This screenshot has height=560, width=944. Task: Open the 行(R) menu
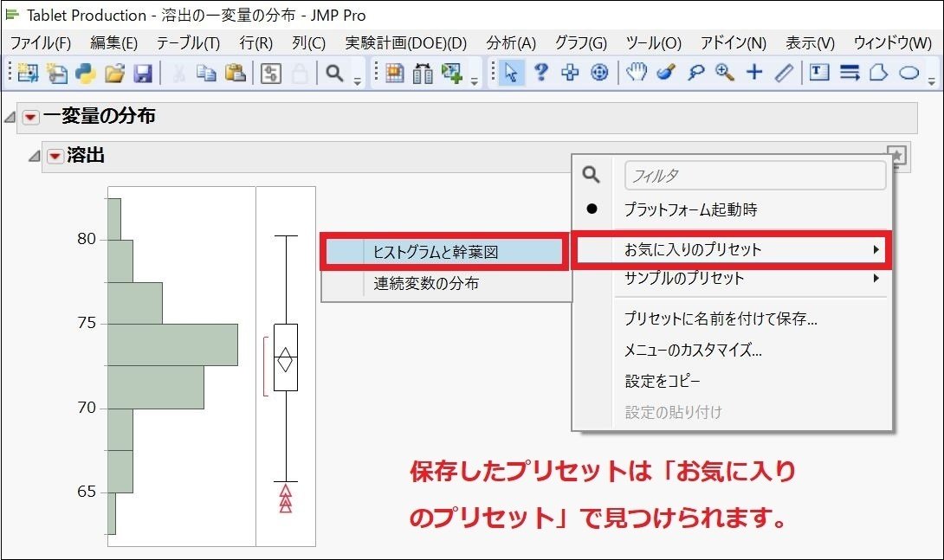[x=255, y=43]
